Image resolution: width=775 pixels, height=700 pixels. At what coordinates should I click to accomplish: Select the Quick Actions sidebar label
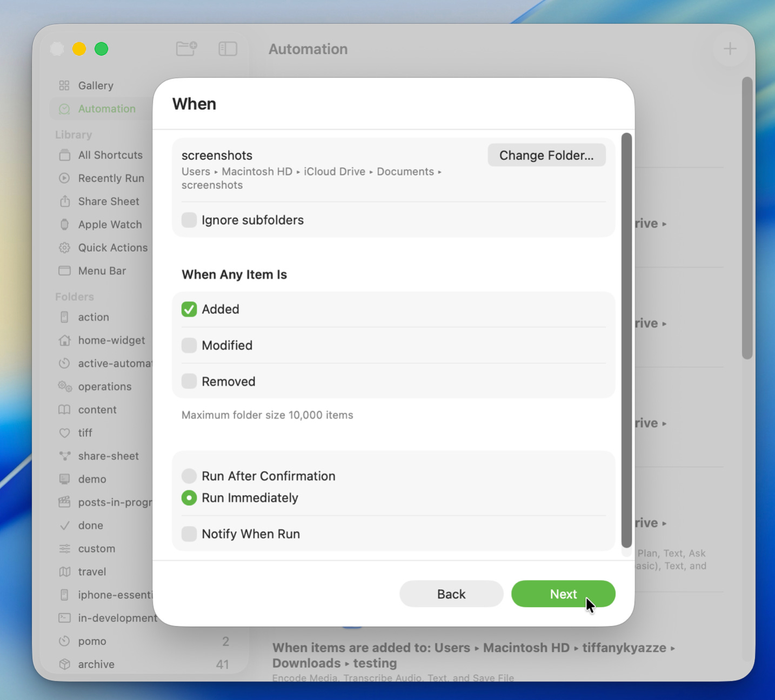pyautogui.click(x=113, y=247)
